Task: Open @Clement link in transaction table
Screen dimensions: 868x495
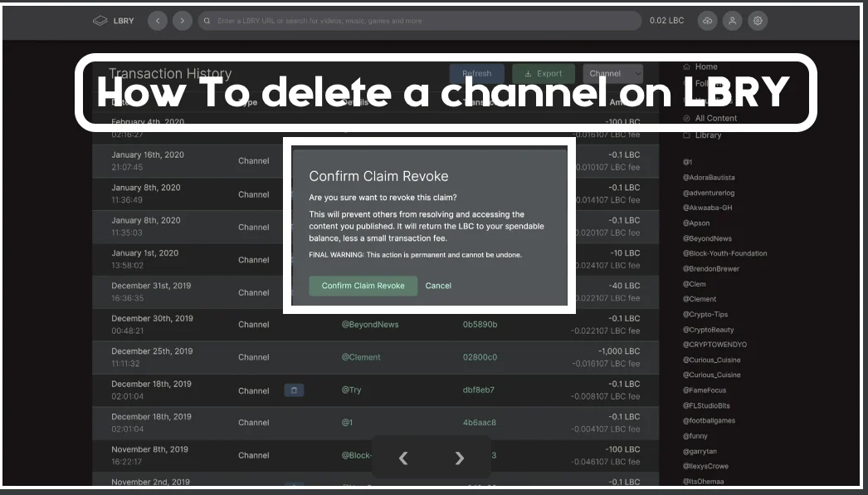Action: 361,357
